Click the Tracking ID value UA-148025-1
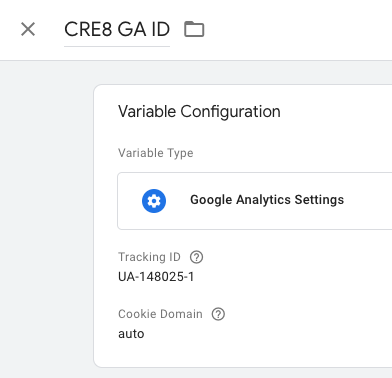This screenshot has width=392, height=378. (156, 277)
